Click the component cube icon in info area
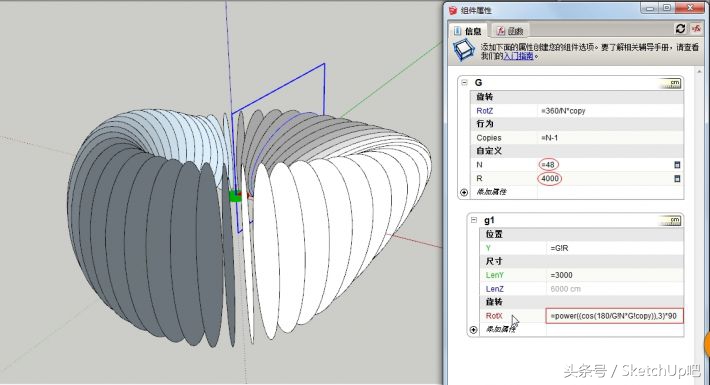 (x=464, y=51)
